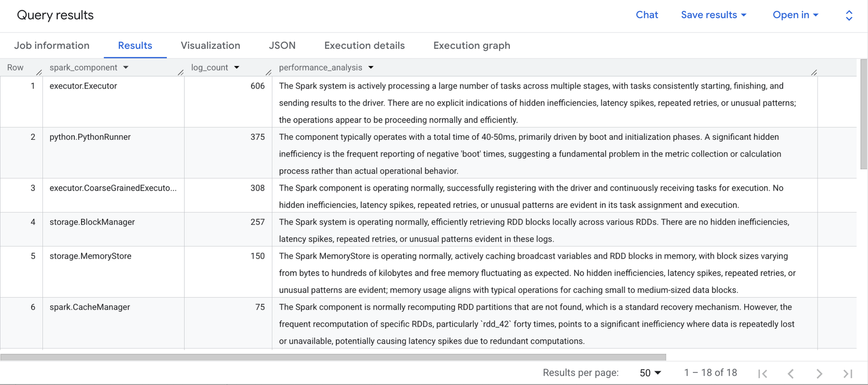
Task: Open Execution details tab
Action: click(x=365, y=45)
